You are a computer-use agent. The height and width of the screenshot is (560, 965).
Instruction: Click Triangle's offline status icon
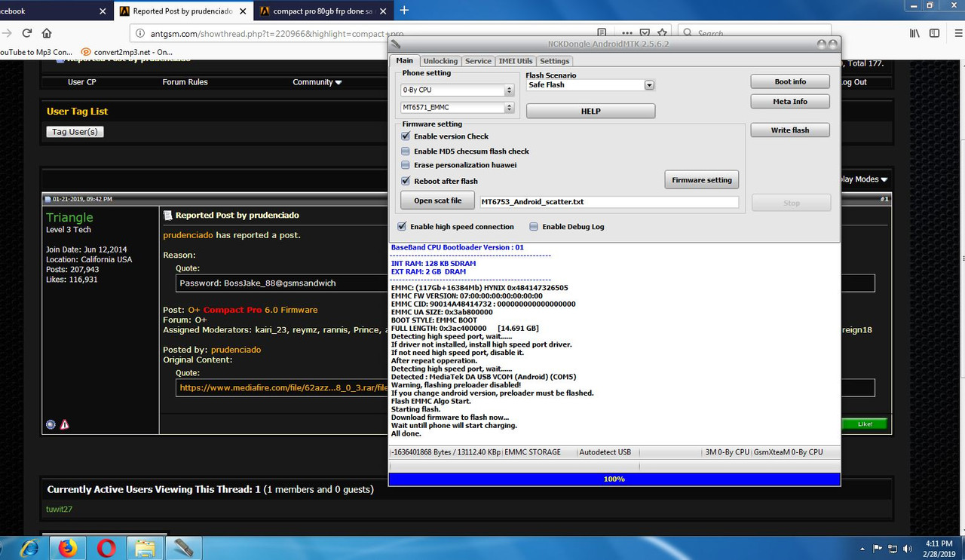click(51, 424)
